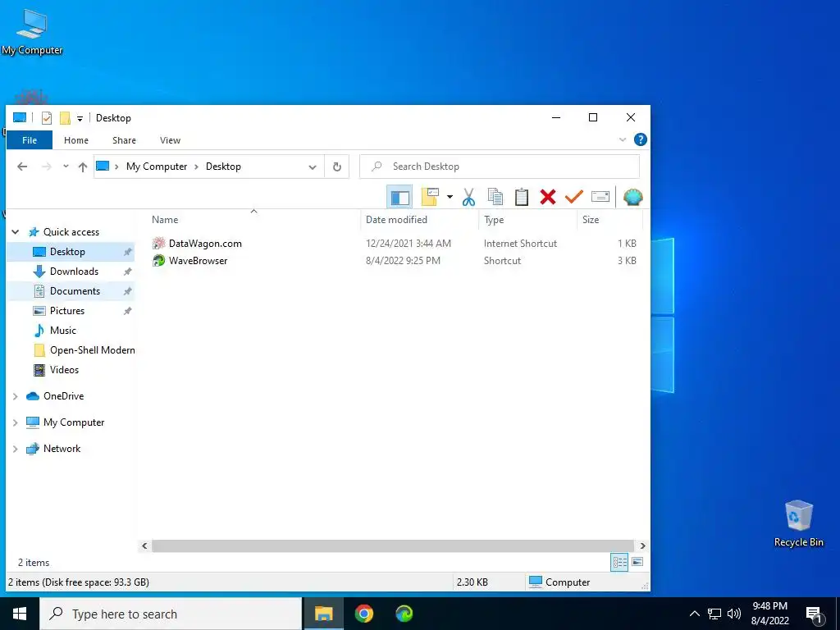Switch to the Share ribbon tab
Screen dimensions: 840x630
124,140
